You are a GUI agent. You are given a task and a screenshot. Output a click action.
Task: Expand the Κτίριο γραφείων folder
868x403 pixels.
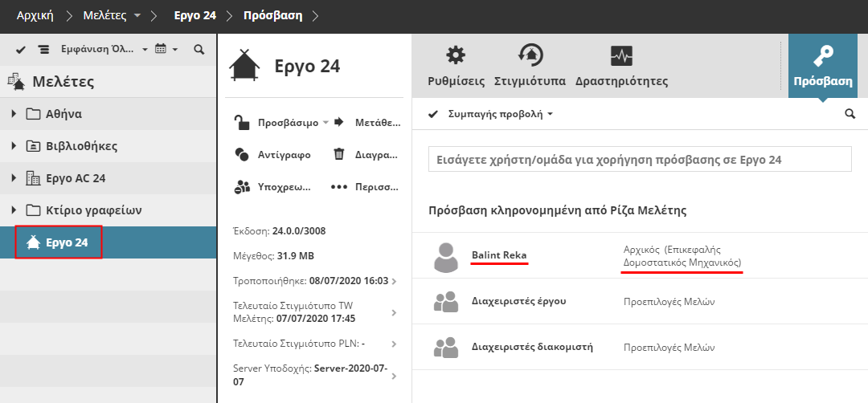pyautogui.click(x=14, y=210)
